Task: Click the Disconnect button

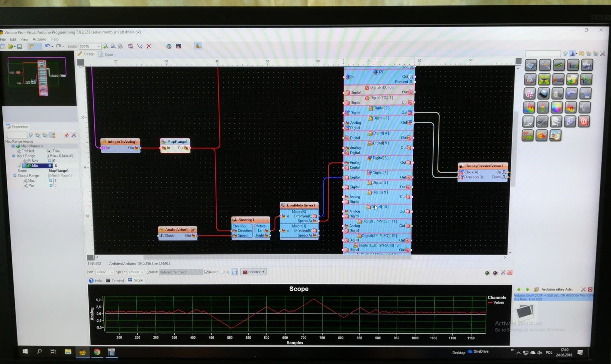Action: [x=253, y=272]
